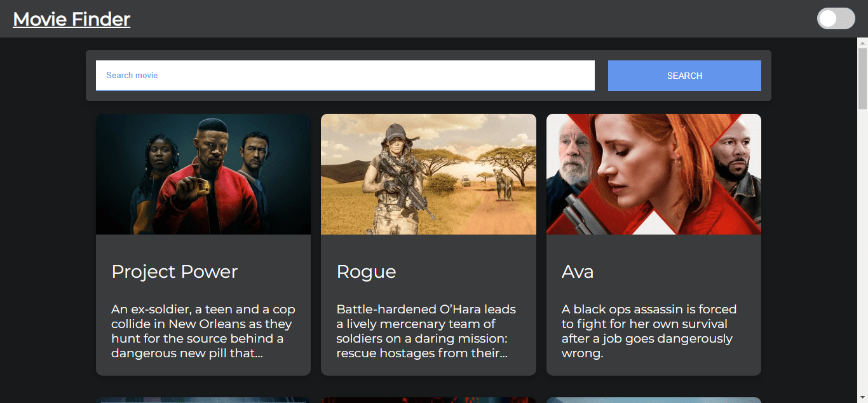Click the Ava title text

click(x=577, y=271)
